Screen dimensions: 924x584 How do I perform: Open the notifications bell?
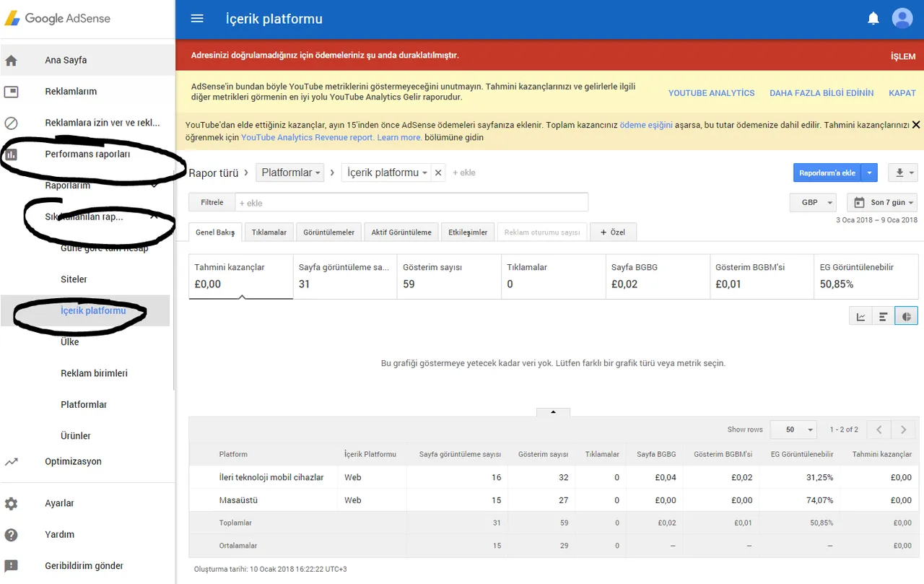(873, 19)
